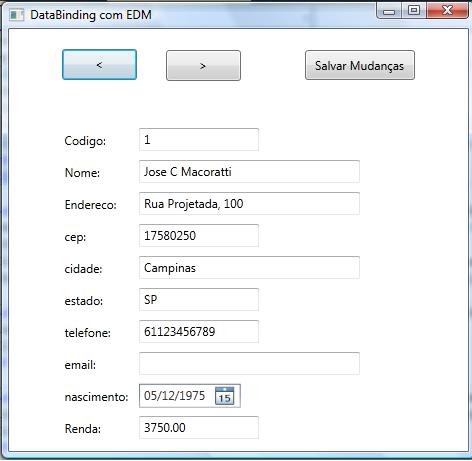The width and height of the screenshot is (472, 461).
Task: Focus the Nome field with Jose C Macoratti
Action: pos(249,171)
